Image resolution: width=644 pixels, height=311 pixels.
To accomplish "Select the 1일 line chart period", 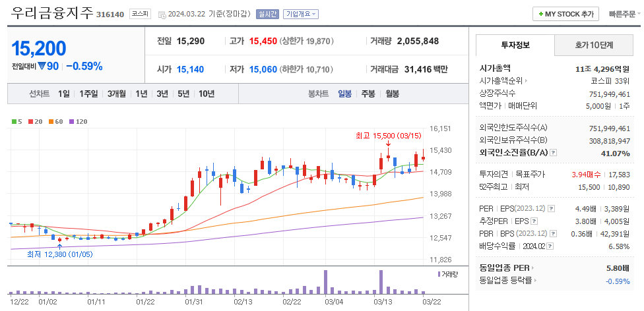I will [63, 94].
